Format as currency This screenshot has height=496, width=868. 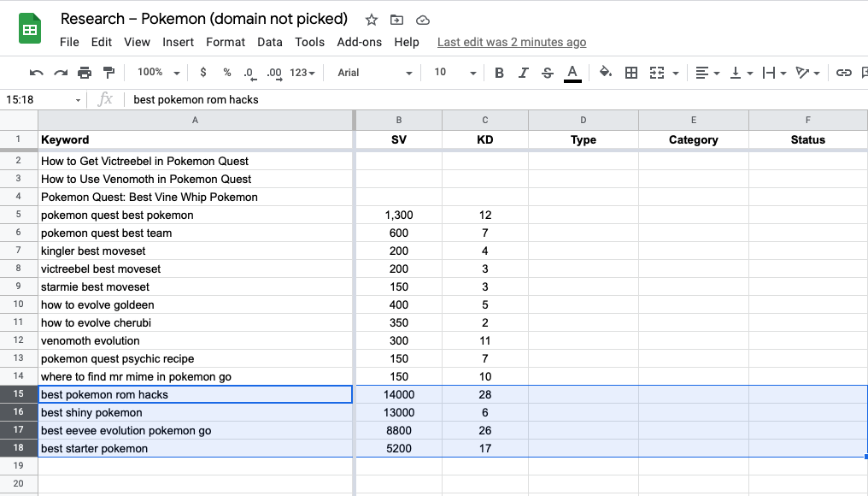[x=203, y=73]
